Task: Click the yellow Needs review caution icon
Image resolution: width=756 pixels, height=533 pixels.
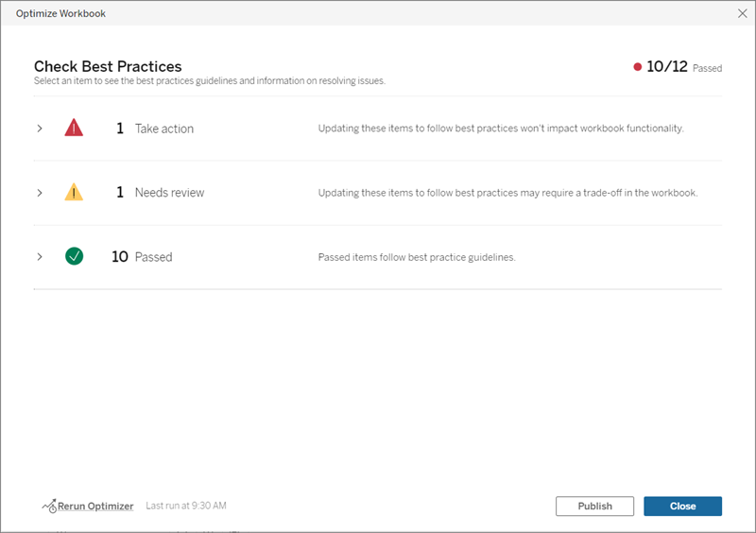Action: 74,193
